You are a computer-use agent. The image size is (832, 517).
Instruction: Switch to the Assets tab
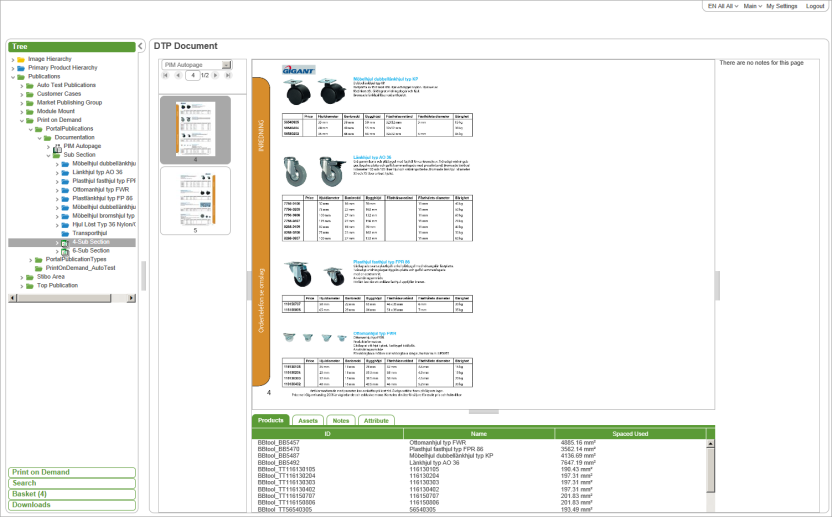coord(308,421)
